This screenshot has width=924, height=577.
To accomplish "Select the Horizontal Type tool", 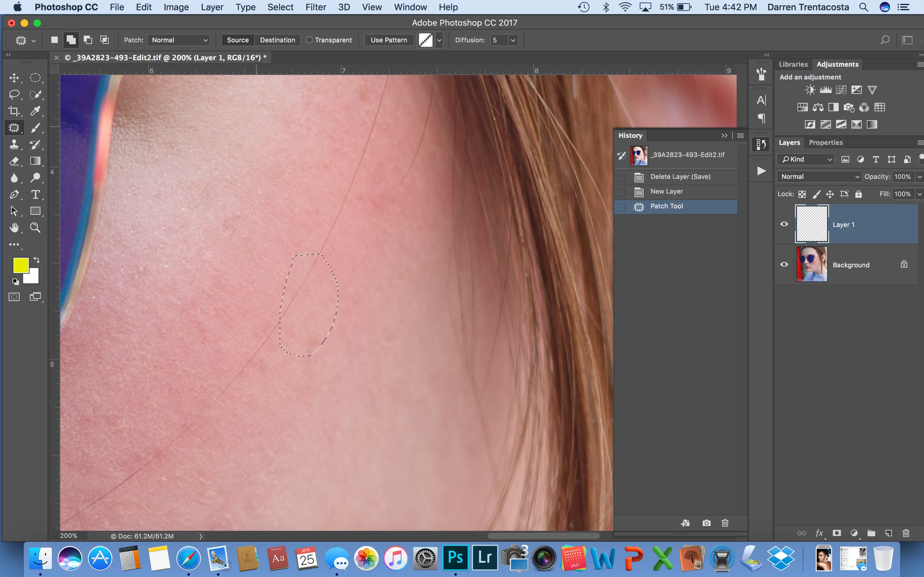I will [x=35, y=195].
